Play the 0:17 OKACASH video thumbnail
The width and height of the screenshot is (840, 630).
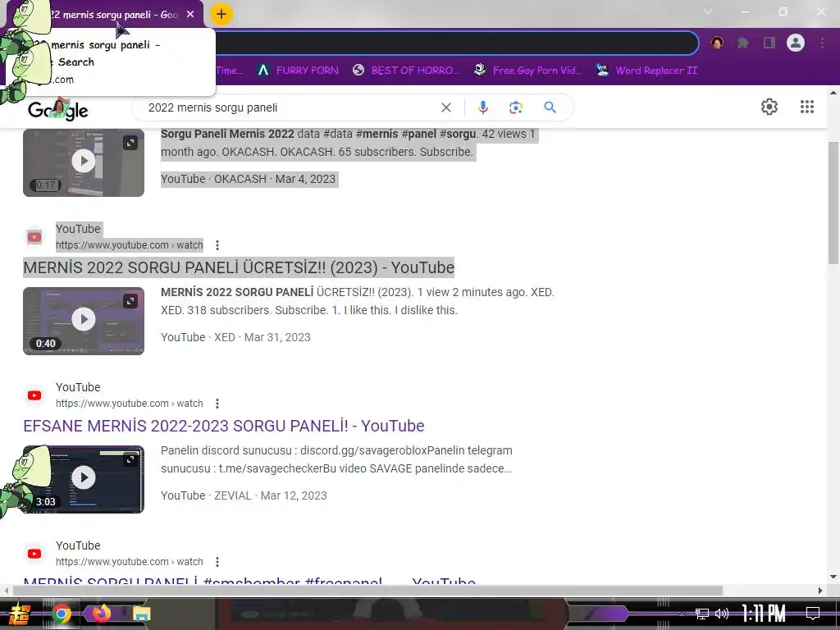84,162
